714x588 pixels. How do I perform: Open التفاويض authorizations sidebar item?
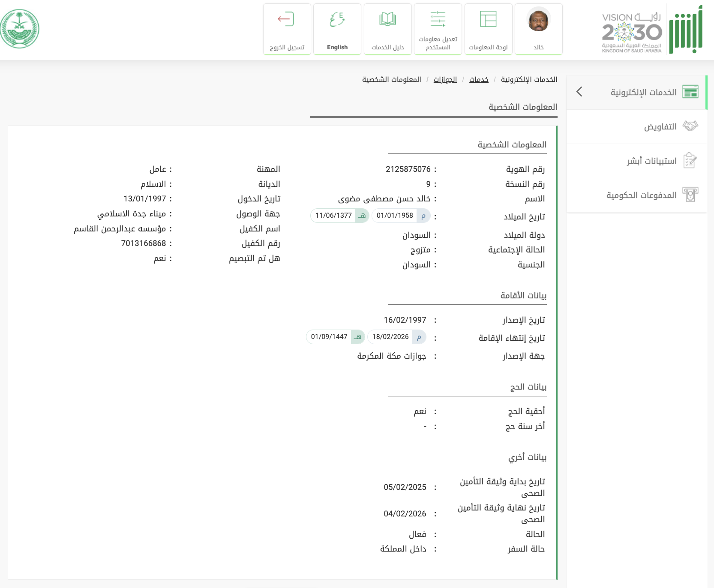(660, 127)
